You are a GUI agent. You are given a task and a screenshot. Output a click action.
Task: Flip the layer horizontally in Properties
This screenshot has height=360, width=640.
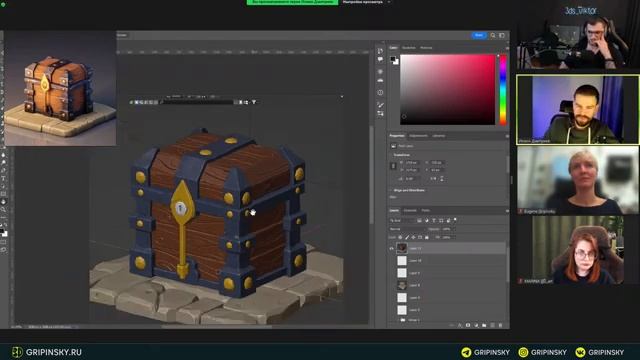pos(433,178)
